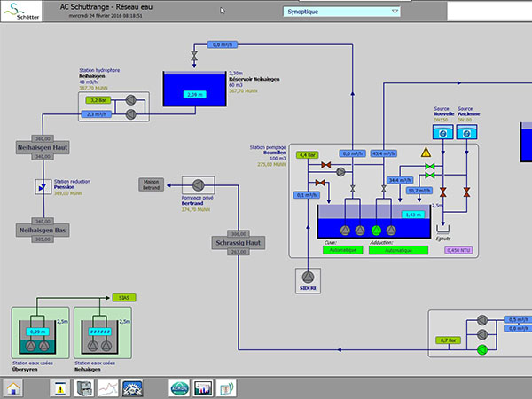Open the archive cabinet icon
This screenshot has height=399, width=532.
(x=83, y=388)
